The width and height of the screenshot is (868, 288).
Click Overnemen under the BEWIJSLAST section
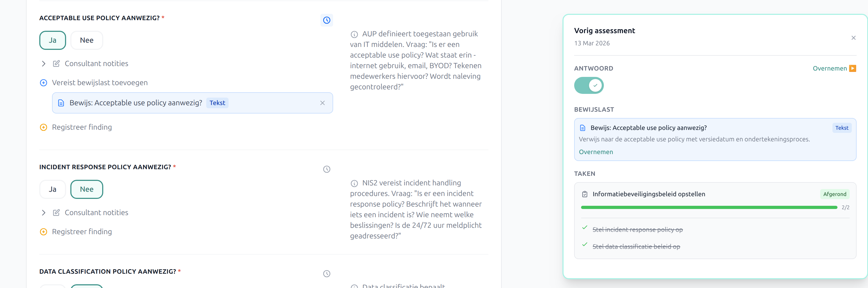(x=596, y=152)
